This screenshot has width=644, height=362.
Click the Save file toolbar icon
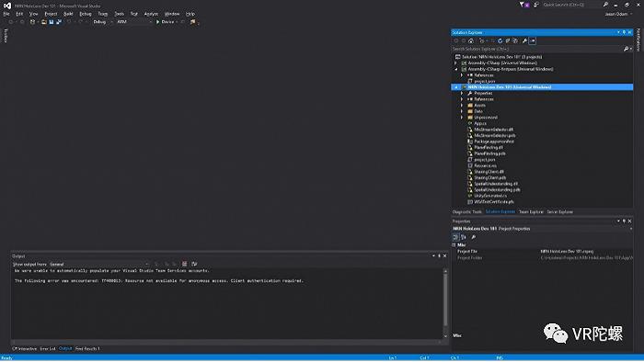[x=52, y=22]
